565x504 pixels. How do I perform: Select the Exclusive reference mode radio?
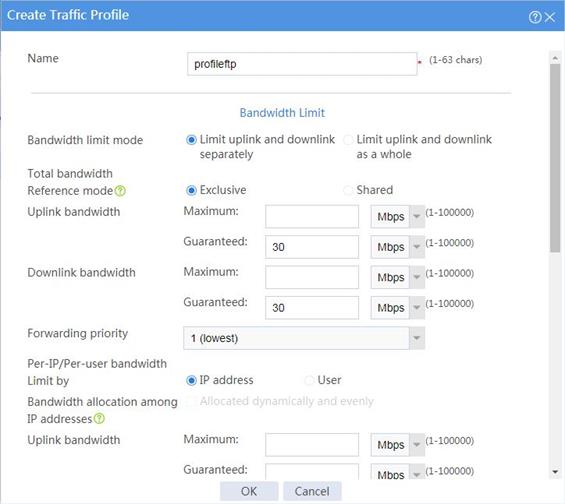[191, 190]
